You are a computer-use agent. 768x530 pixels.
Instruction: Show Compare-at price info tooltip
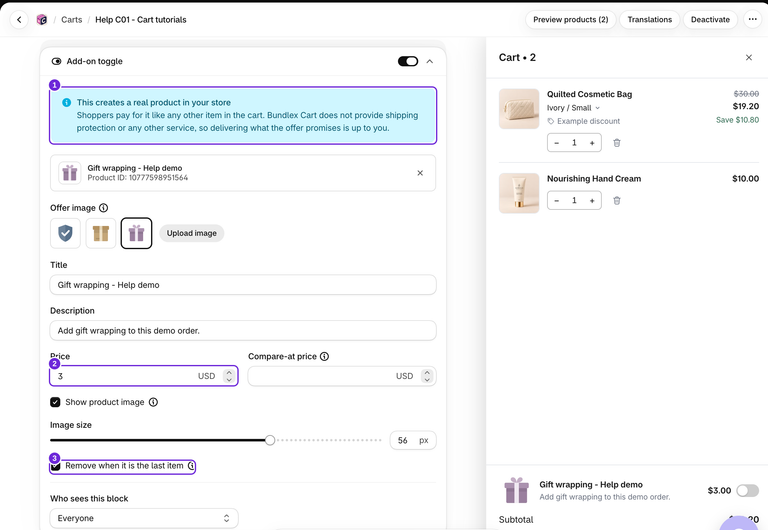pos(324,356)
